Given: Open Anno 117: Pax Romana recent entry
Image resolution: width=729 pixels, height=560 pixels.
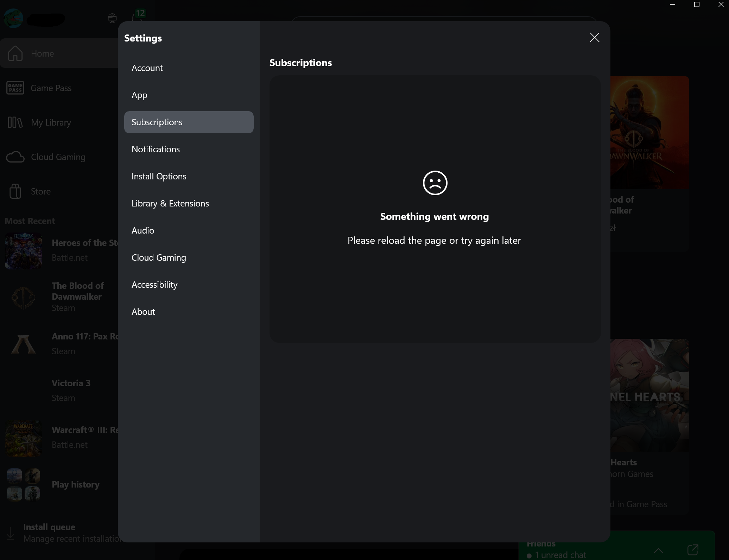Looking at the screenshot, I should click(x=62, y=344).
